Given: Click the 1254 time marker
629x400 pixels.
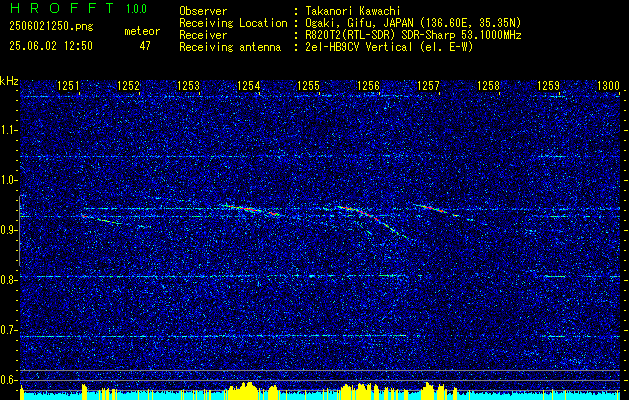Looking at the screenshot, I should [x=249, y=85].
